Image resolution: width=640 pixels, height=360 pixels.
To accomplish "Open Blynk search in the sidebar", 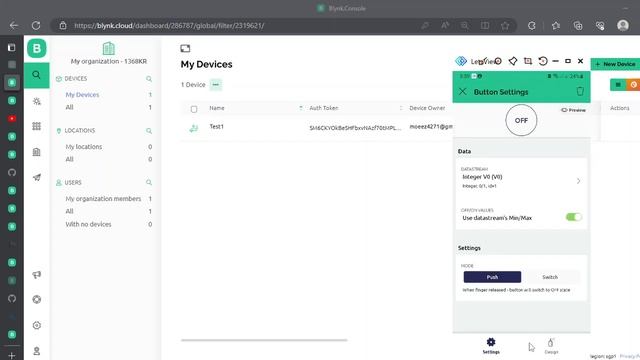I will pyautogui.click(x=36, y=75).
